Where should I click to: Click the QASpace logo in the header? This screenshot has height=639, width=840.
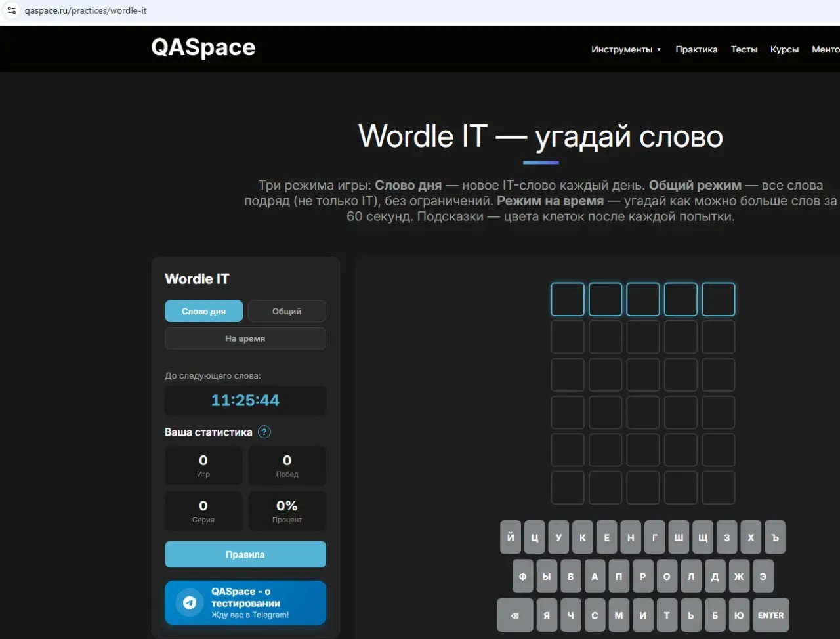point(203,47)
